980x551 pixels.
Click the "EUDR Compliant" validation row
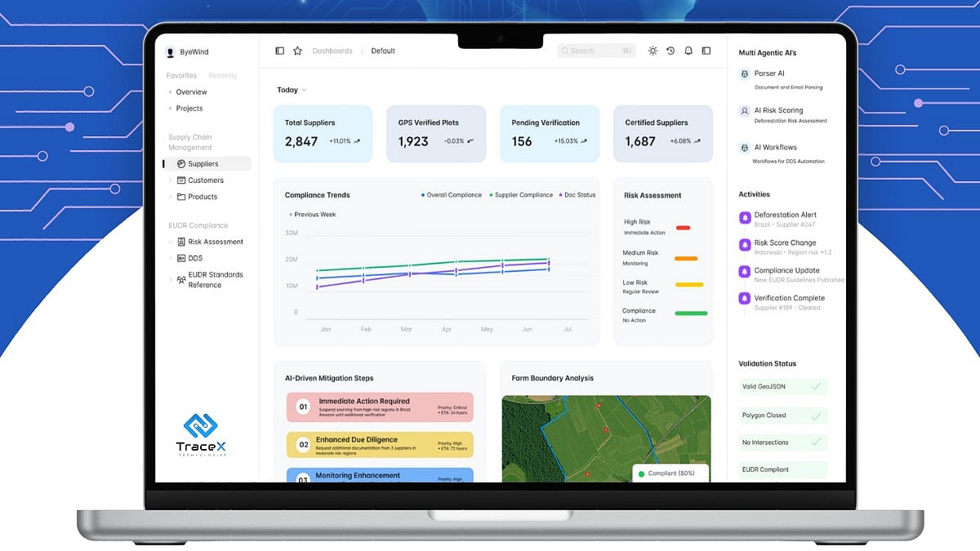tap(783, 469)
